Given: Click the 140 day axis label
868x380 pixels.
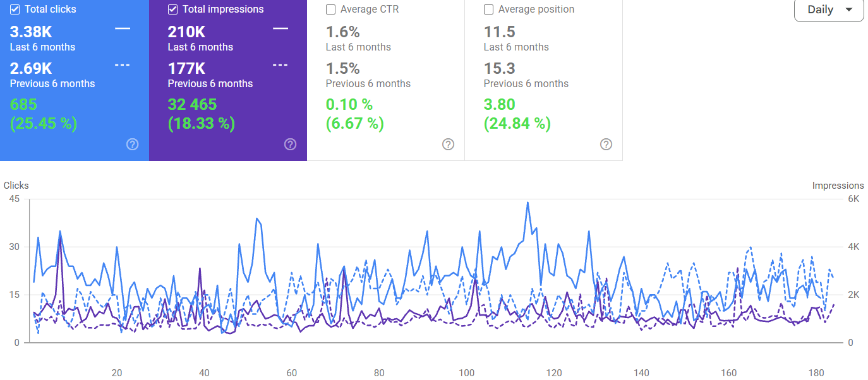Looking at the screenshot, I should pyautogui.click(x=642, y=373).
